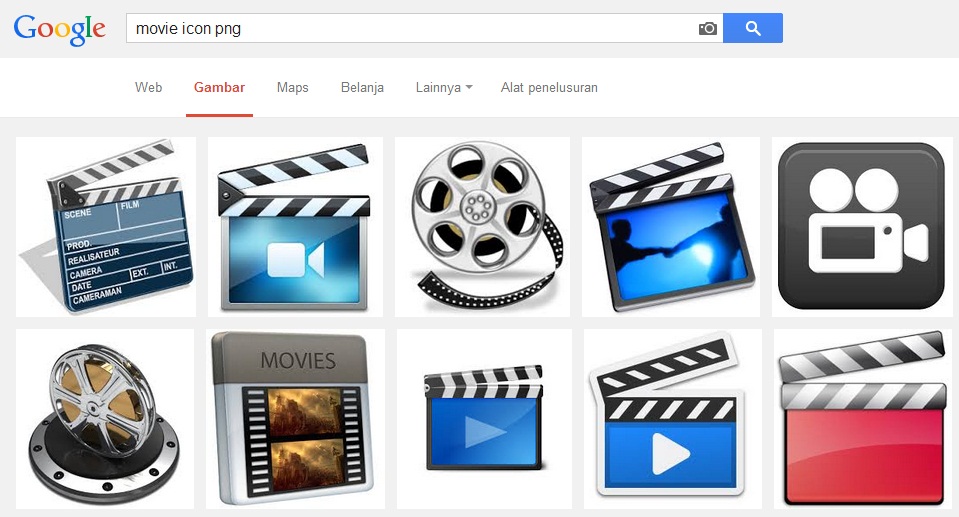Open clapperboard with video camera symbol
This screenshot has height=517, width=959.
(x=295, y=226)
